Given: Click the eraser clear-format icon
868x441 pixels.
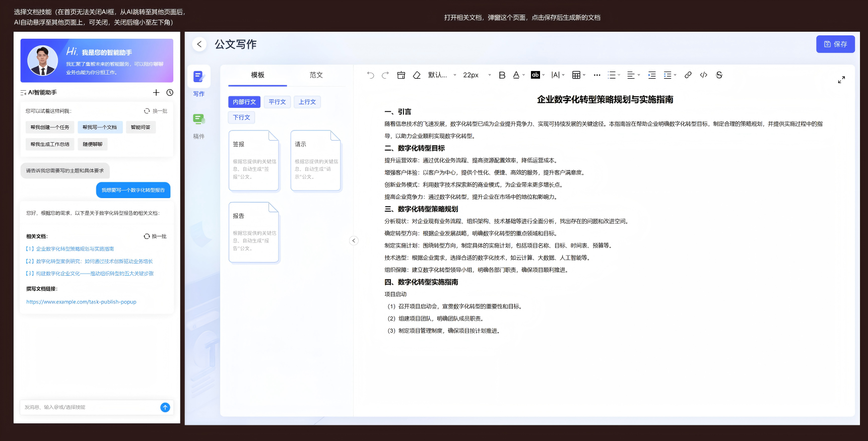Looking at the screenshot, I should pyautogui.click(x=417, y=75).
